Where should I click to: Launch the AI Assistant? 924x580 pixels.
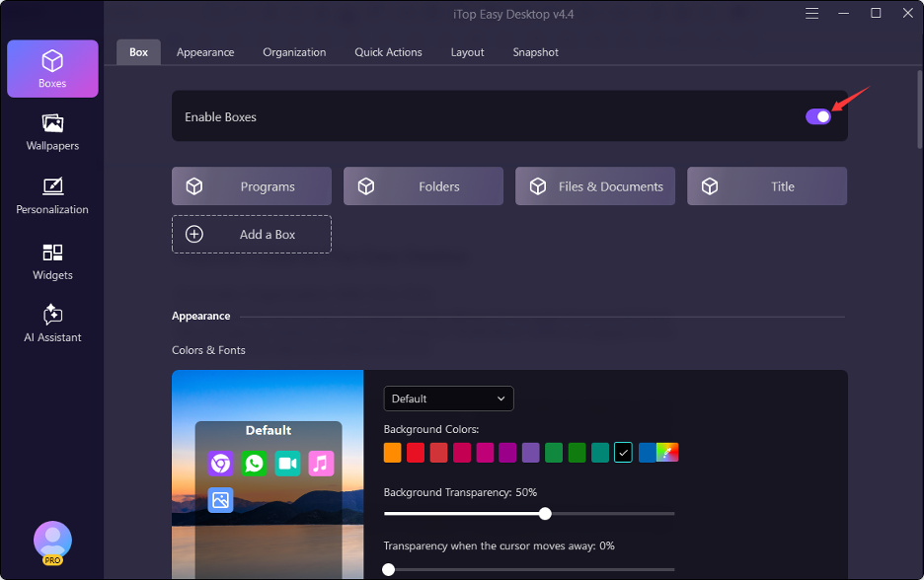click(52, 324)
